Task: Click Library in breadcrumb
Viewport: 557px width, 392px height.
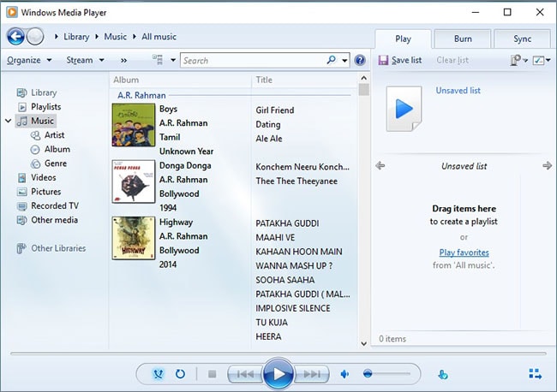Action: 76,37
